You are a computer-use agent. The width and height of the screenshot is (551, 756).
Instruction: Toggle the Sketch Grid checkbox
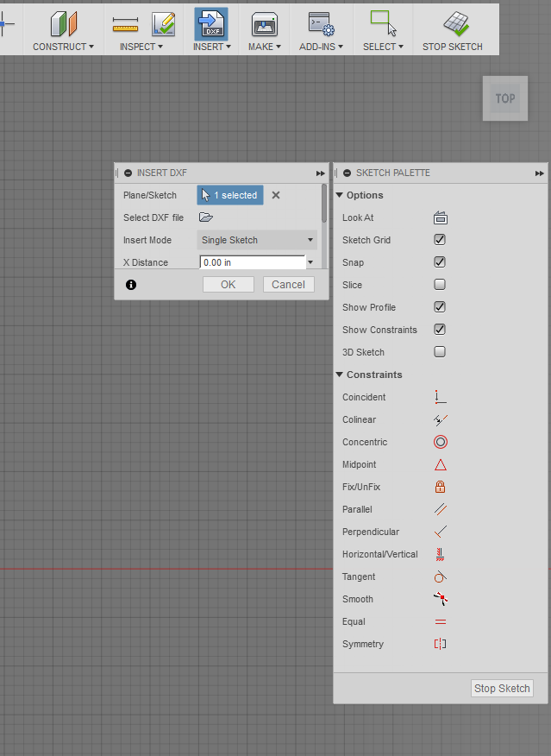440,240
